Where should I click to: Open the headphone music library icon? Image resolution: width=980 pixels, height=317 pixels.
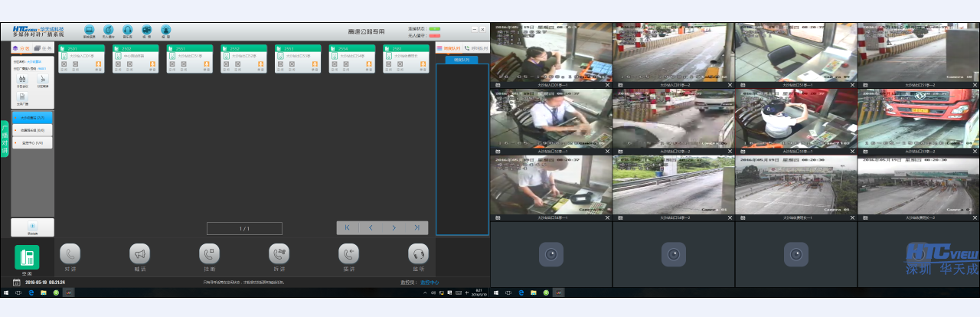(x=127, y=31)
